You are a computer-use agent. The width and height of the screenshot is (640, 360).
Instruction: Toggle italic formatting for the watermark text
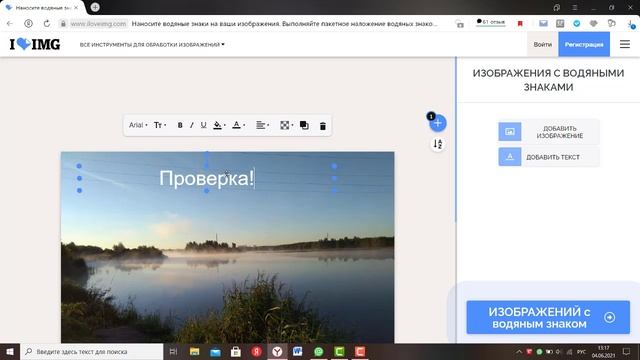(191, 125)
